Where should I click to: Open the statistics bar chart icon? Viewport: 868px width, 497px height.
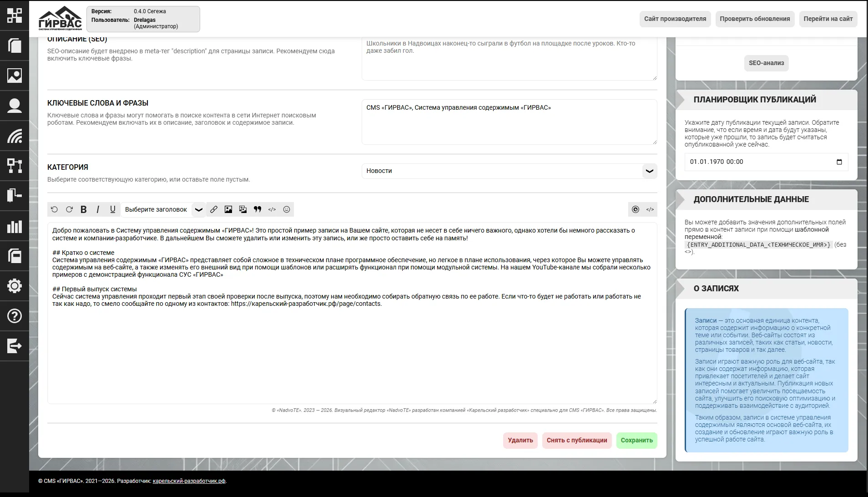click(x=15, y=226)
